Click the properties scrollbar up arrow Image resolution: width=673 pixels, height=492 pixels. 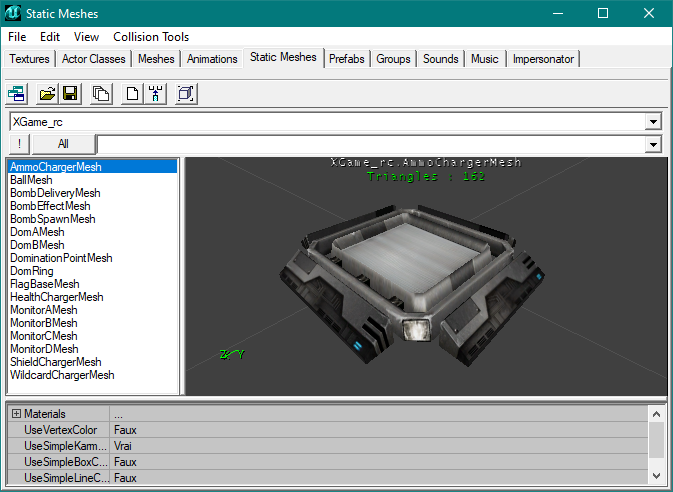(656, 414)
